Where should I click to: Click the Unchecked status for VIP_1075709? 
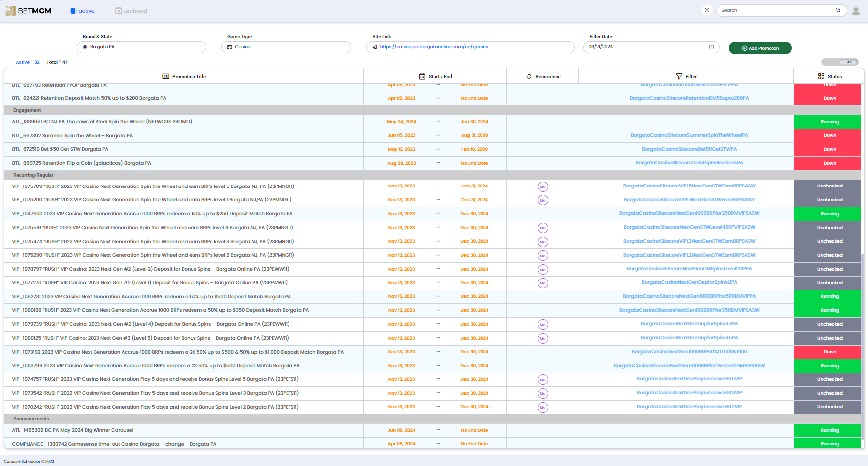[x=828, y=186]
